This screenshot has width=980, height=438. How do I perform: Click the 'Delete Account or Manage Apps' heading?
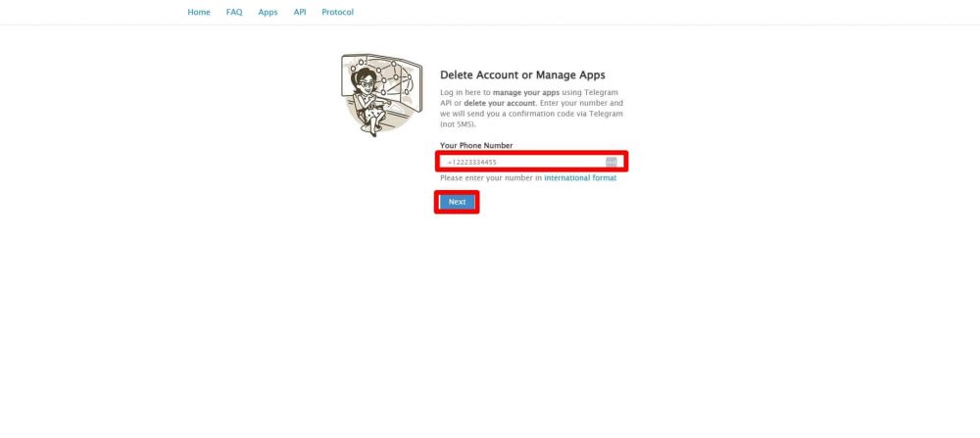522,75
